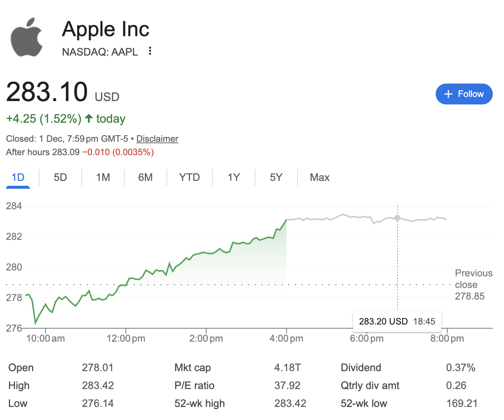This screenshot has width=504, height=420.
Task: Click the green upward arrow next to today
Action: coord(88,119)
